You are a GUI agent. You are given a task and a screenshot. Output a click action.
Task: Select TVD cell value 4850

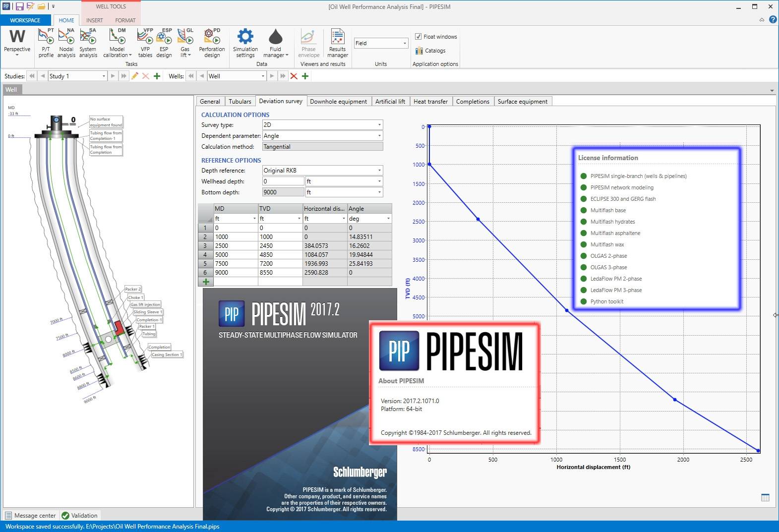click(280, 255)
